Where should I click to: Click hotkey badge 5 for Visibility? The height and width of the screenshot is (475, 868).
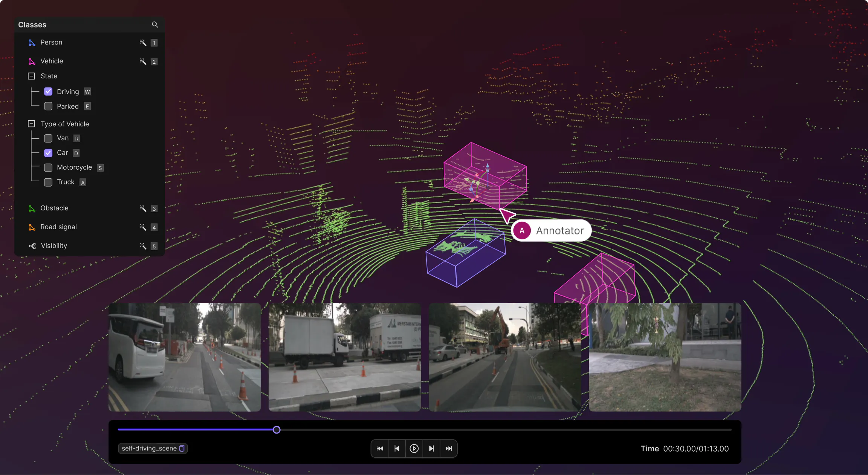(154, 246)
